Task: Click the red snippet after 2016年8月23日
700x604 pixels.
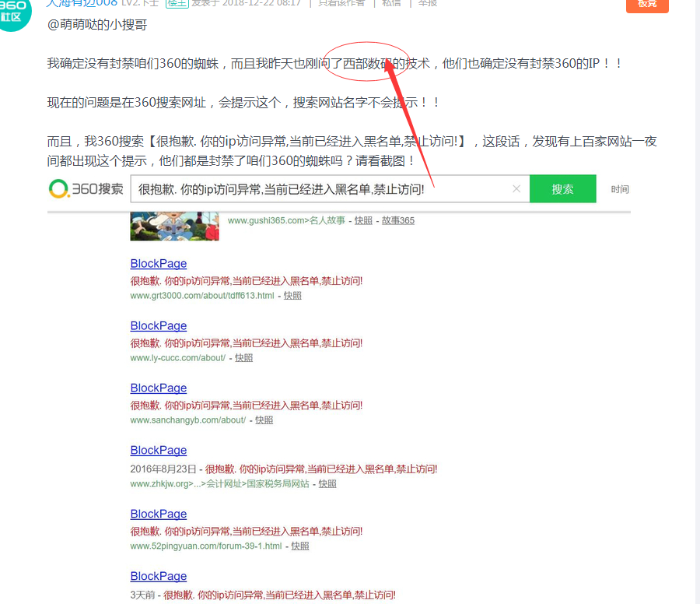Action: pos(321,469)
